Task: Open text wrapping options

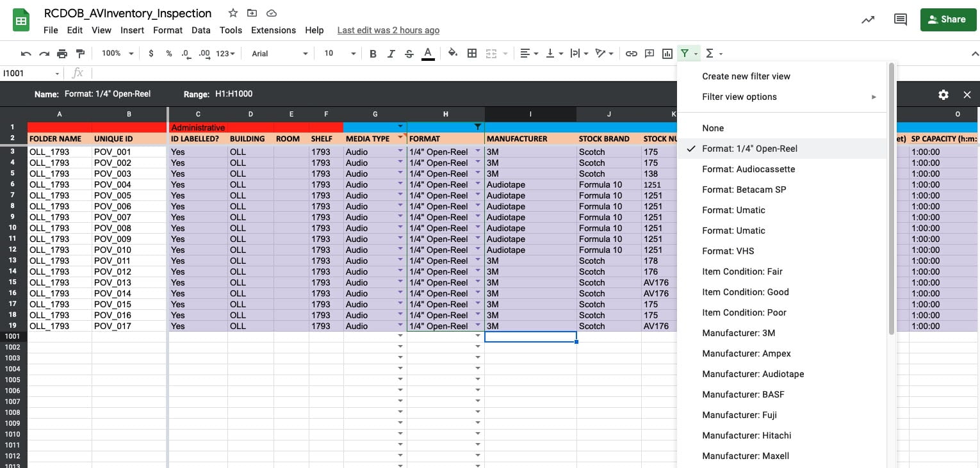Action: click(x=579, y=54)
